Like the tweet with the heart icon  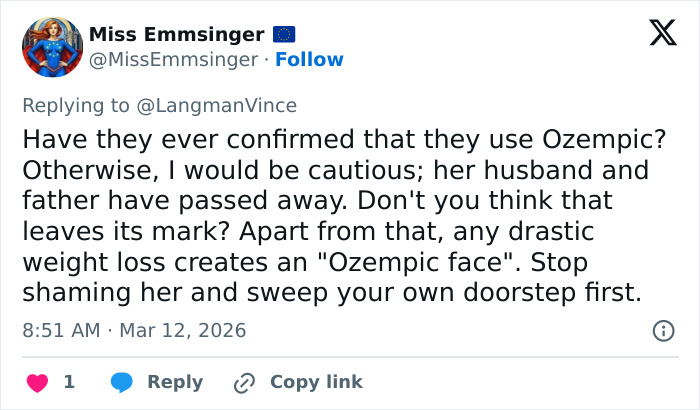pos(37,382)
